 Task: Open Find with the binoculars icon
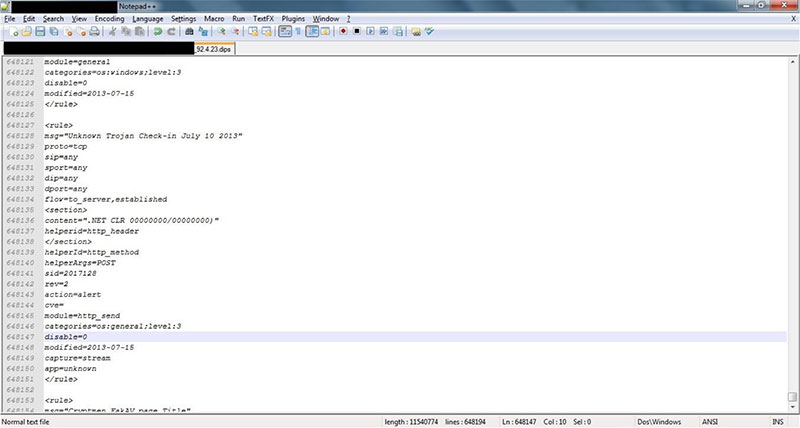189,32
